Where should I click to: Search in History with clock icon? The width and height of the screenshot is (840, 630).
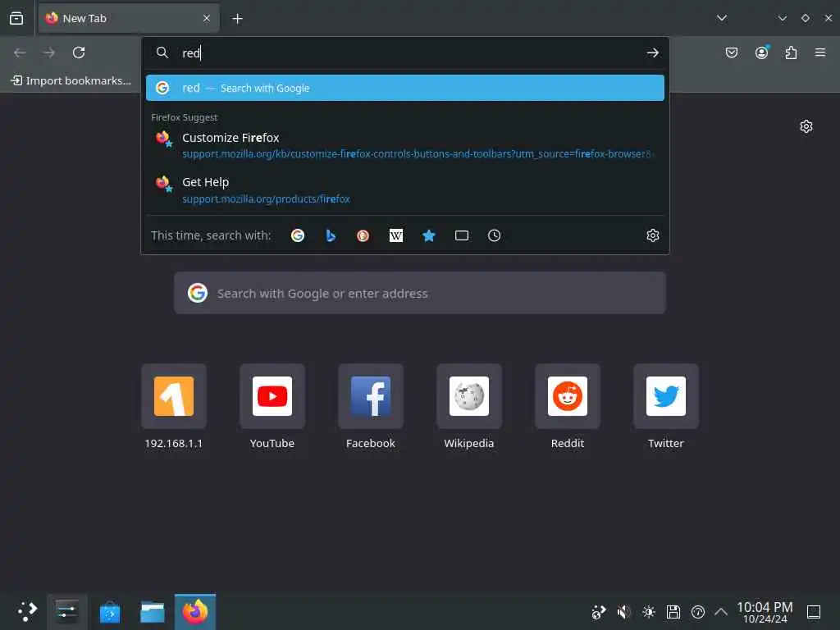coord(495,235)
